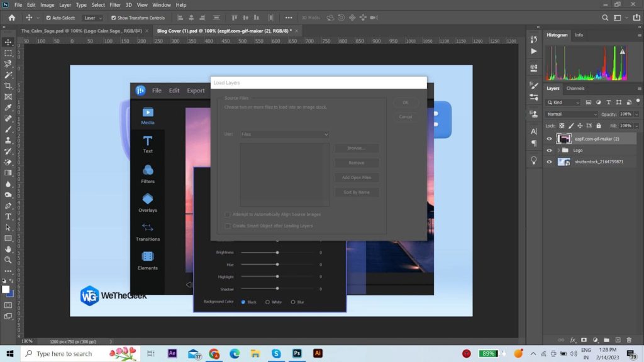Viewport: 644px width, 362px height.
Task: Select the Move tool
Action: (x=8, y=42)
